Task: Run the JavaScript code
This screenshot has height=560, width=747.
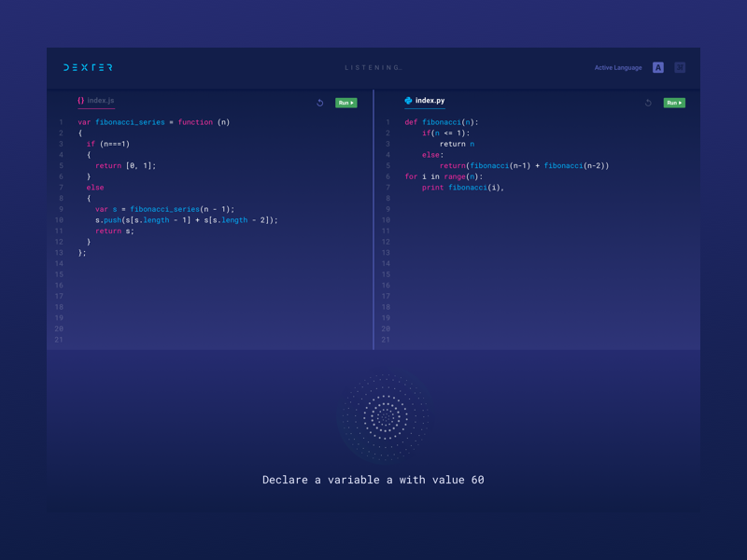Action: point(345,103)
